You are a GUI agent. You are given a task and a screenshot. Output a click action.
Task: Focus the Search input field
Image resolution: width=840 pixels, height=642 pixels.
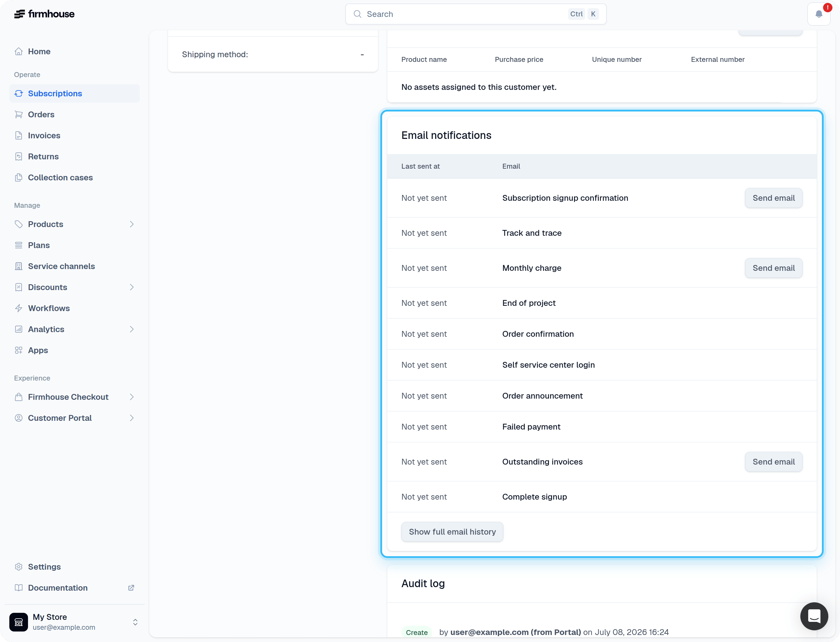point(476,14)
